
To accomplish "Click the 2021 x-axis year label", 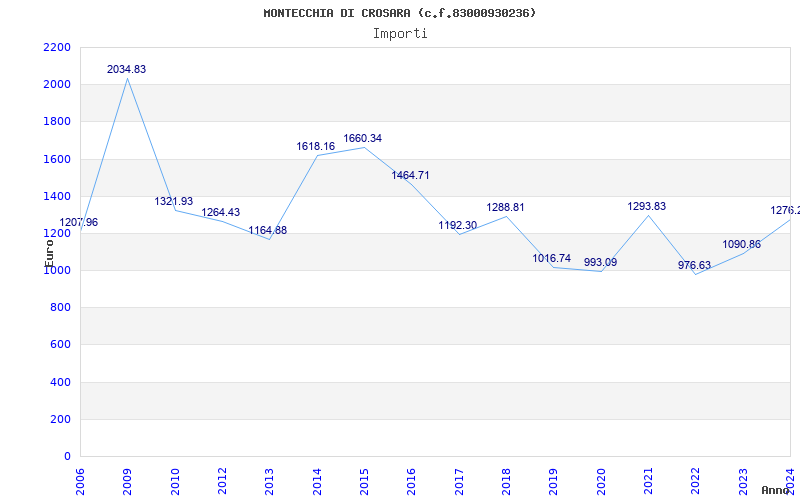I will [x=648, y=481].
